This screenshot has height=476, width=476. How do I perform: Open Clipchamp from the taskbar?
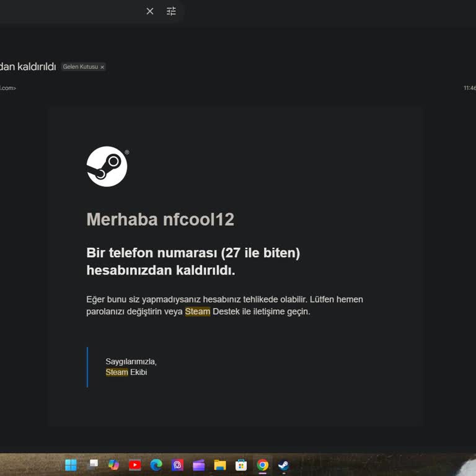click(x=199, y=465)
